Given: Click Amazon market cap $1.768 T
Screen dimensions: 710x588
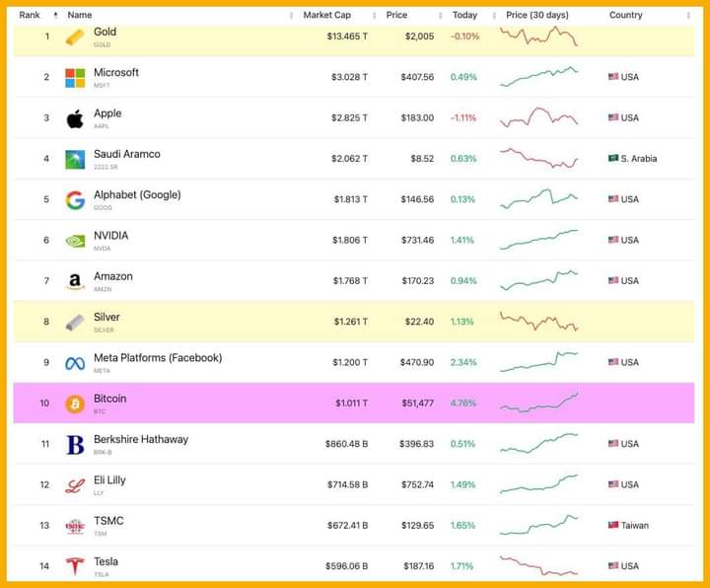Looking at the screenshot, I should click(350, 281).
